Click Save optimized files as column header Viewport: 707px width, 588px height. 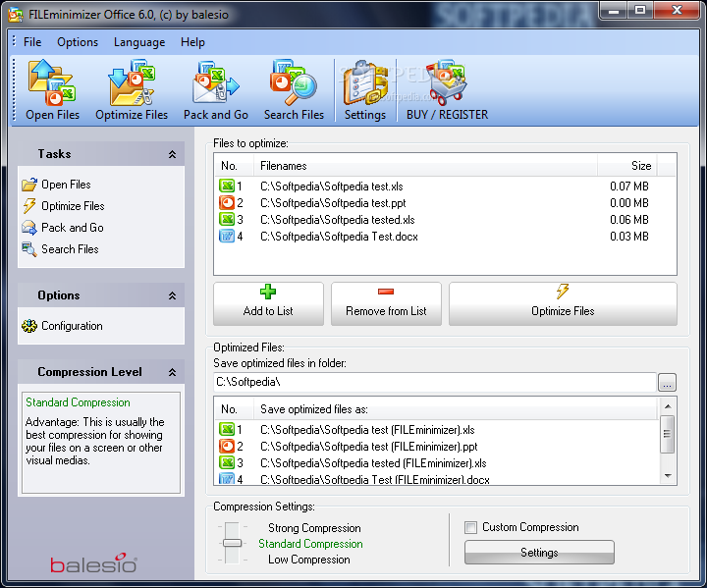click(456, 409)
